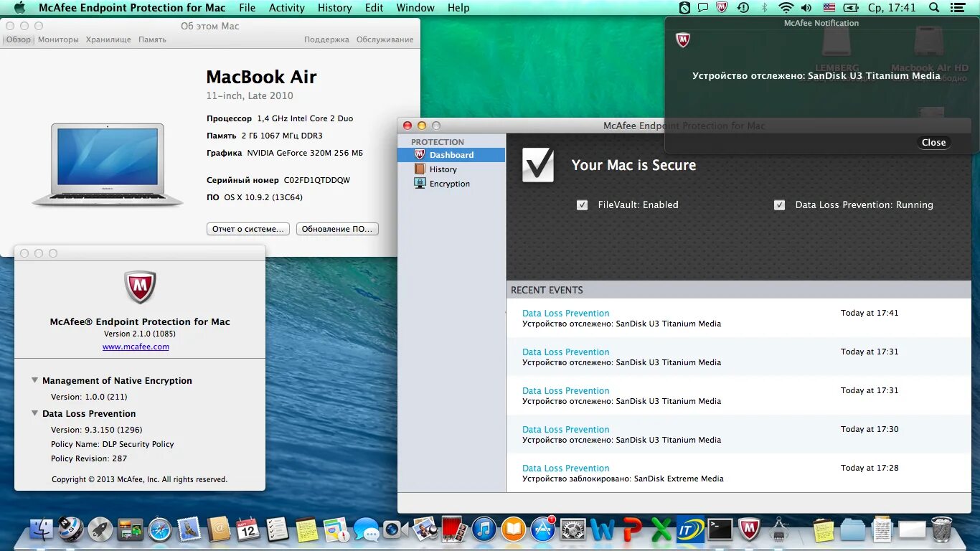Launch Contacts address book in dock
This screenshot has height=551, width=980.
(x=219, y=529)
